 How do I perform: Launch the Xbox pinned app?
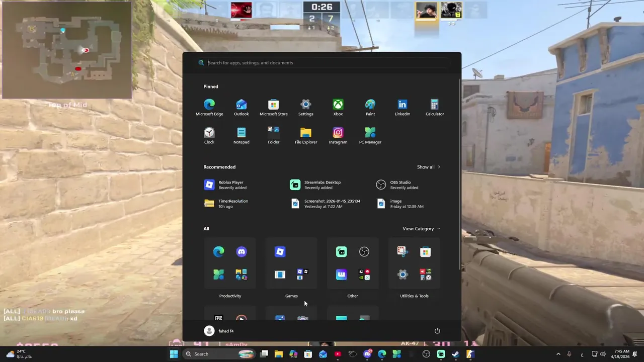[338, 108]
